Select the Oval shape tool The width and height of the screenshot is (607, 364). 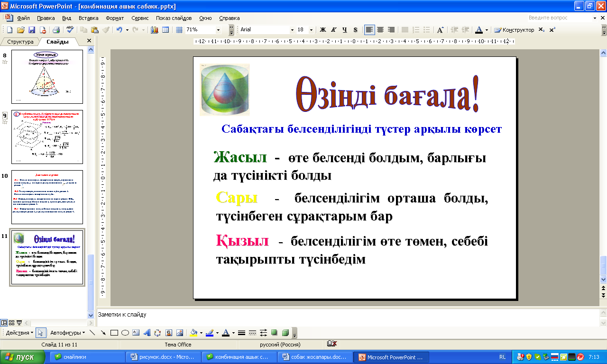pyautogui.click(x=125, y=333)
